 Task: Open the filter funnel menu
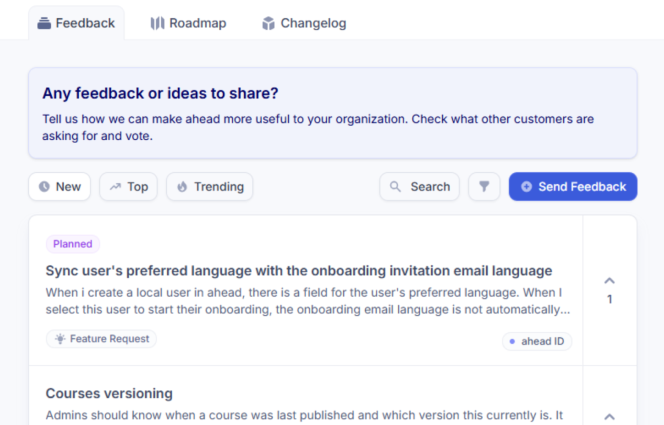pos(484,187)
